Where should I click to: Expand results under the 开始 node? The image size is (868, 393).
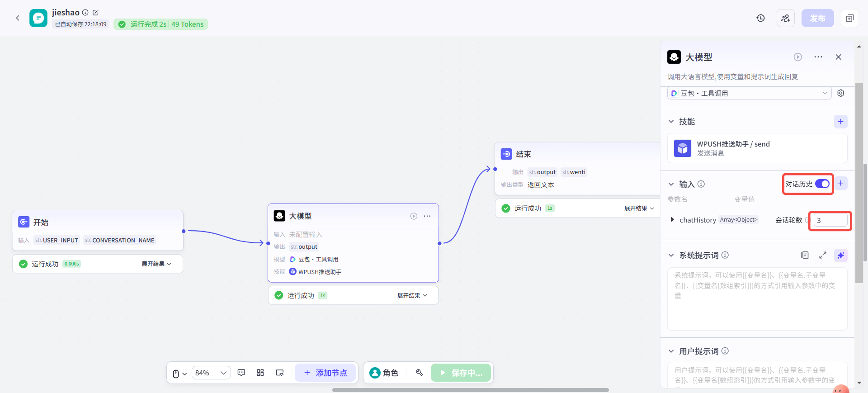156,264
